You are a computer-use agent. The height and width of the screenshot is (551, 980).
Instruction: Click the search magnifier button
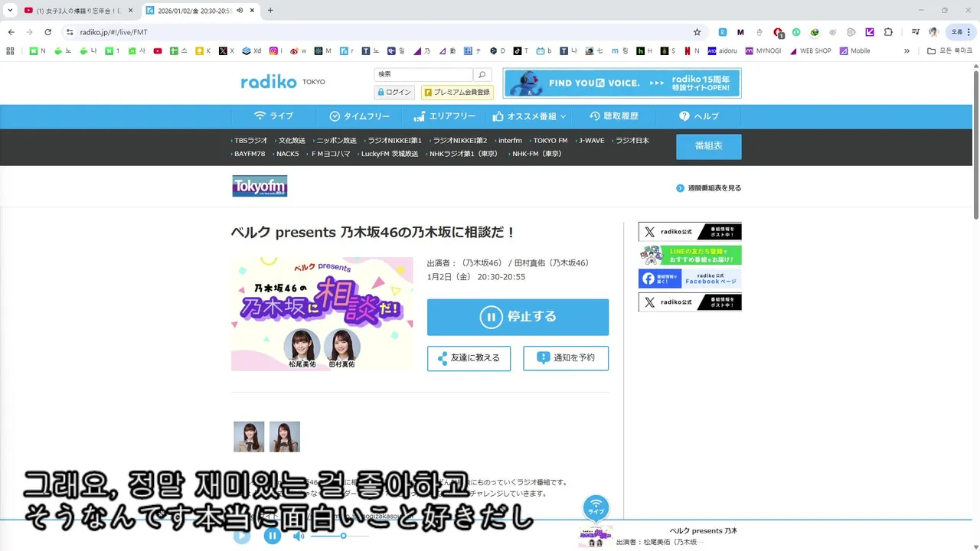pos(482,74)
